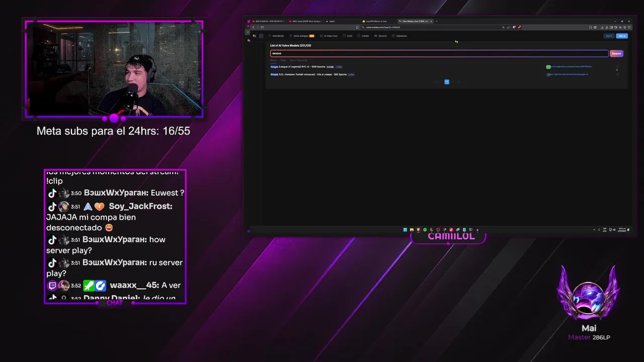This screenshot has width=644, height=362.
Task: Click 'Meta subs para el 24hrs: 16/55' text
Action: pos(113,131)
